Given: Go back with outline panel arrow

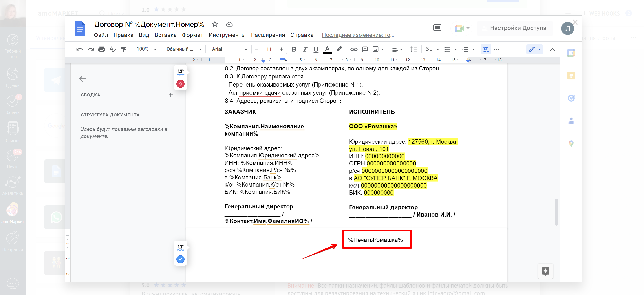Looking at the screenshot, I should tap(82, 79).
